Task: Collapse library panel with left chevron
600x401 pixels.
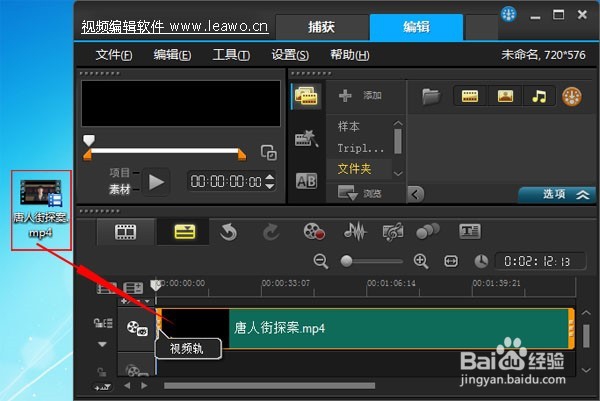Action: 416,194
